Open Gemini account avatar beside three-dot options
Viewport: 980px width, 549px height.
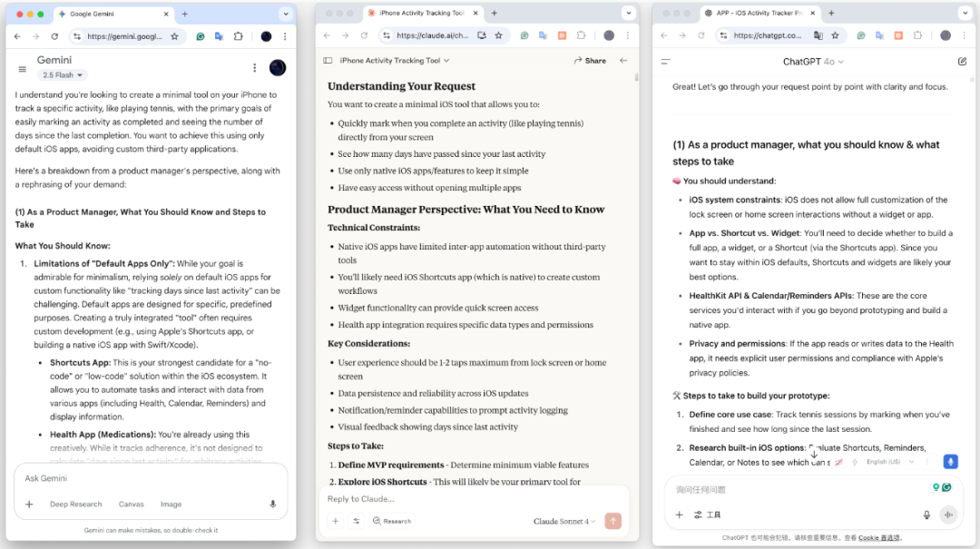pos(278,67)
